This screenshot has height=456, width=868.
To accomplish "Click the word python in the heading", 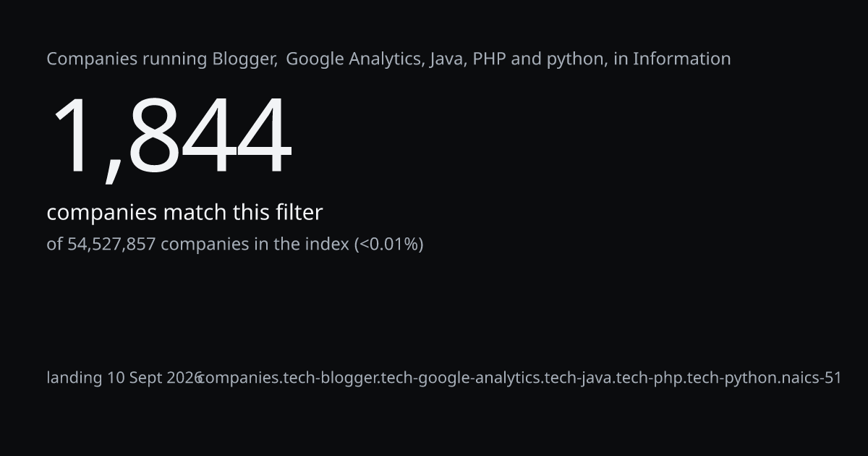I will click(x=576, y=59).
